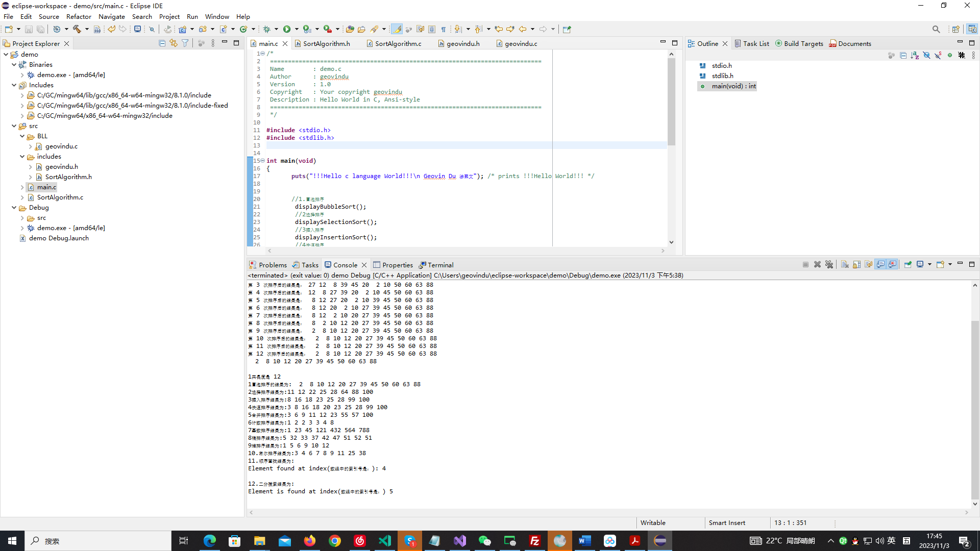Toggle Show Whitespace Characters pilcrow button

(443, 29)
